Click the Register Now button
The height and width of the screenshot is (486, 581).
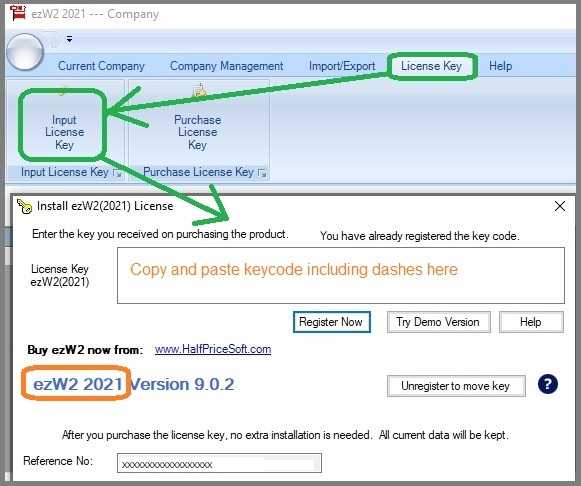point(332,322)
